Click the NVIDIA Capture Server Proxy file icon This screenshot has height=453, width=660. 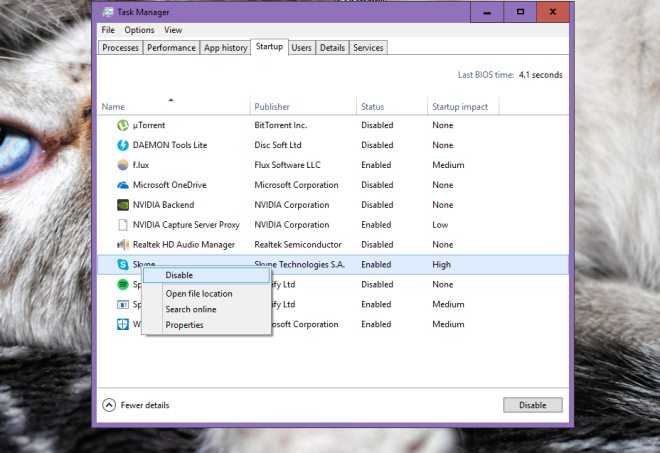click(122, 224)
